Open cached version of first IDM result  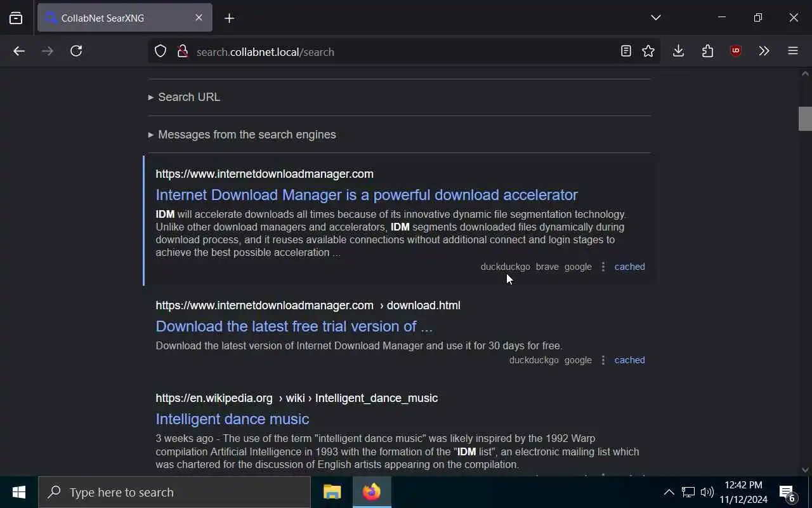click(x=629, y=267)
